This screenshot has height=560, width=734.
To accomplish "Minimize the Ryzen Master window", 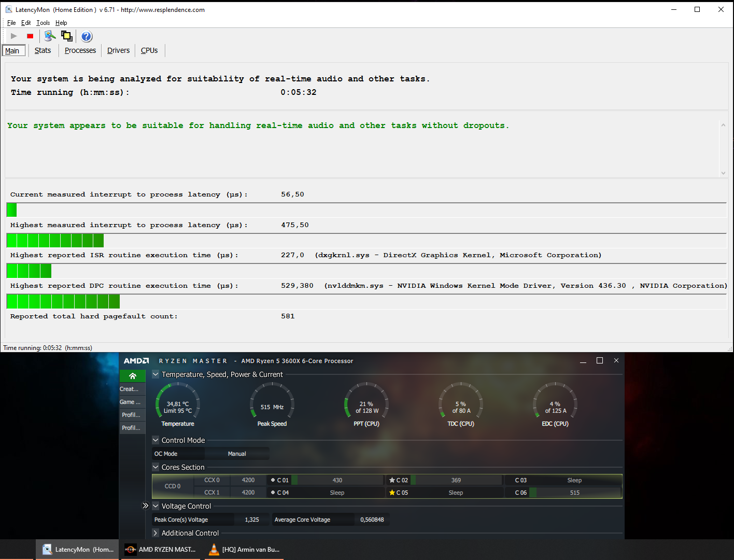I will [x=583, y=361].
